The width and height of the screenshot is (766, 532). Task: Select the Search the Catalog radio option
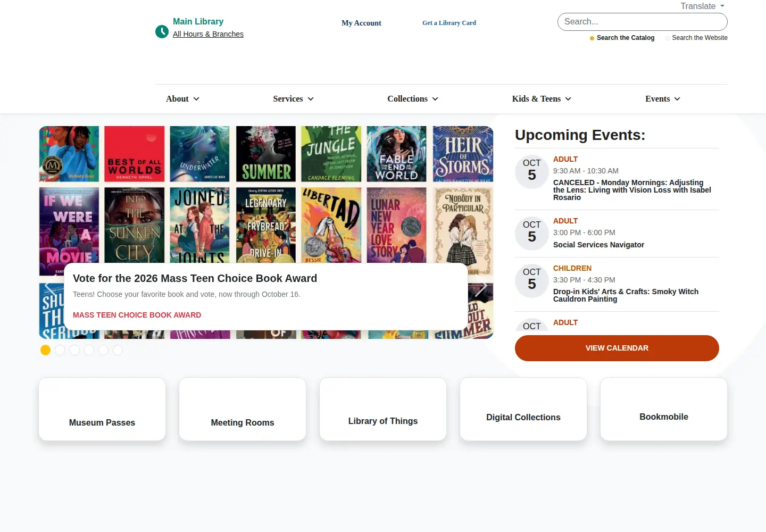click(592, 38)
